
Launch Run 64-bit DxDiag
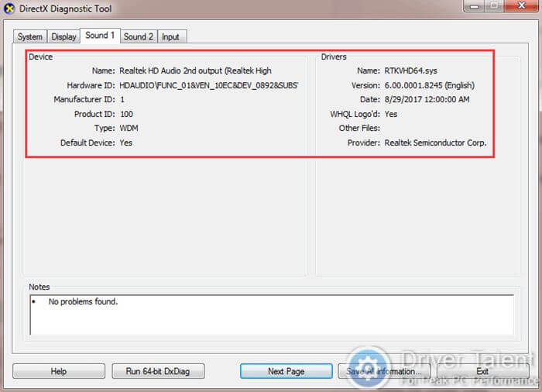pos(158,371)
